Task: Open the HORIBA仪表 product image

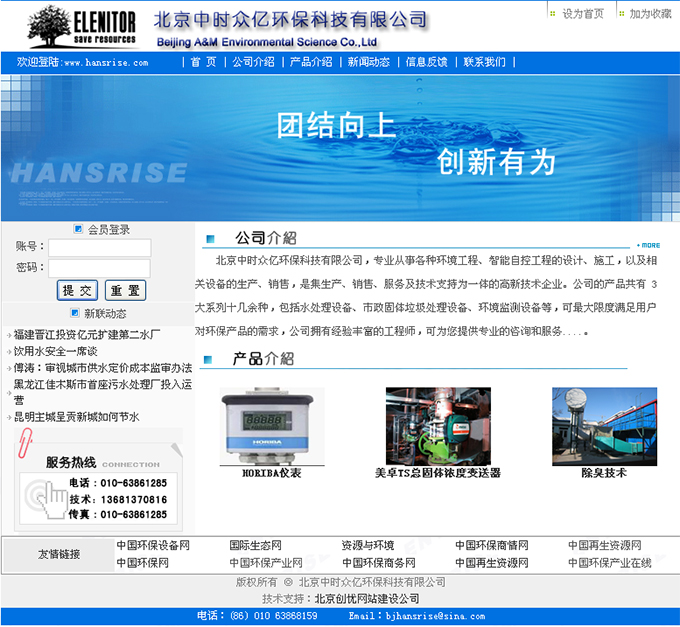Action: pos(271,427)
